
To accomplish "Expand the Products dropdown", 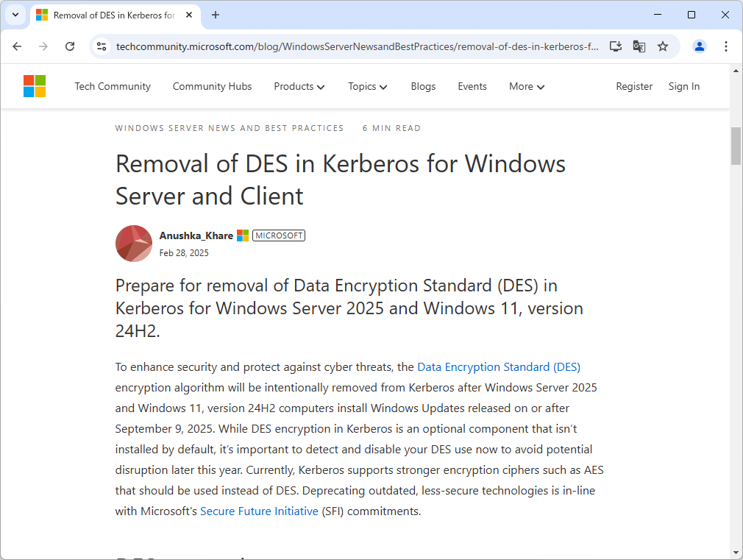I will click(x=299, y=86).
